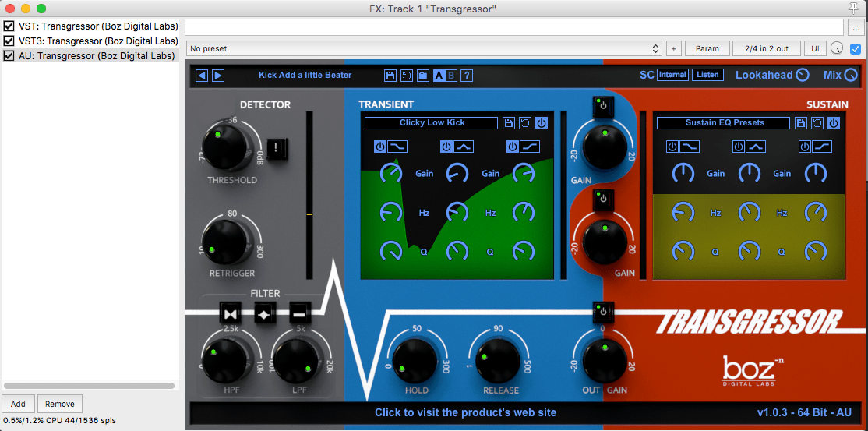
Task: Toggle sustain gain power switch
Action: [603, 199]
